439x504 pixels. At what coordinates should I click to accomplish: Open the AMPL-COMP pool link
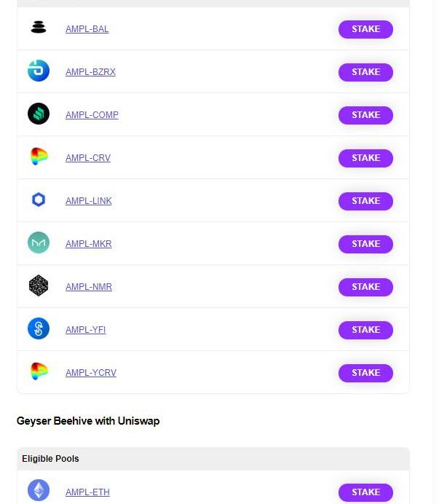point(92,115)
